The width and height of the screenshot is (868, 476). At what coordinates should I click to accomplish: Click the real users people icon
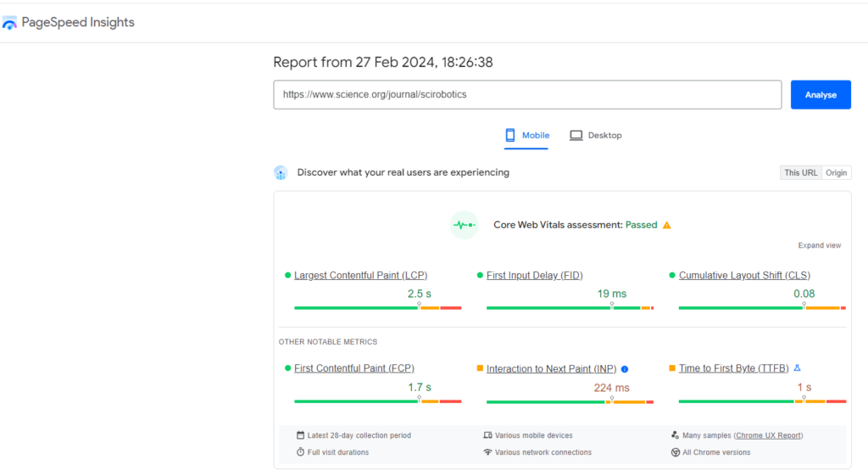(281, 173)
